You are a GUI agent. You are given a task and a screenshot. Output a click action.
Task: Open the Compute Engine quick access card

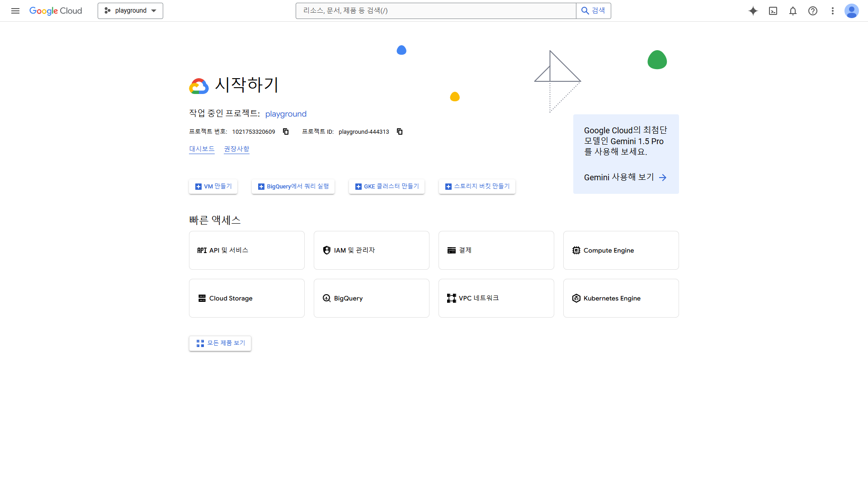point(621,250)
